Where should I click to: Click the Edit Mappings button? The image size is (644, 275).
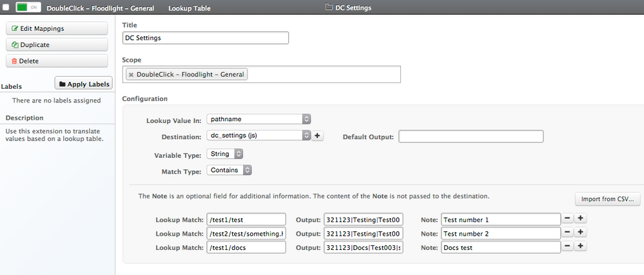pos(57,28)
